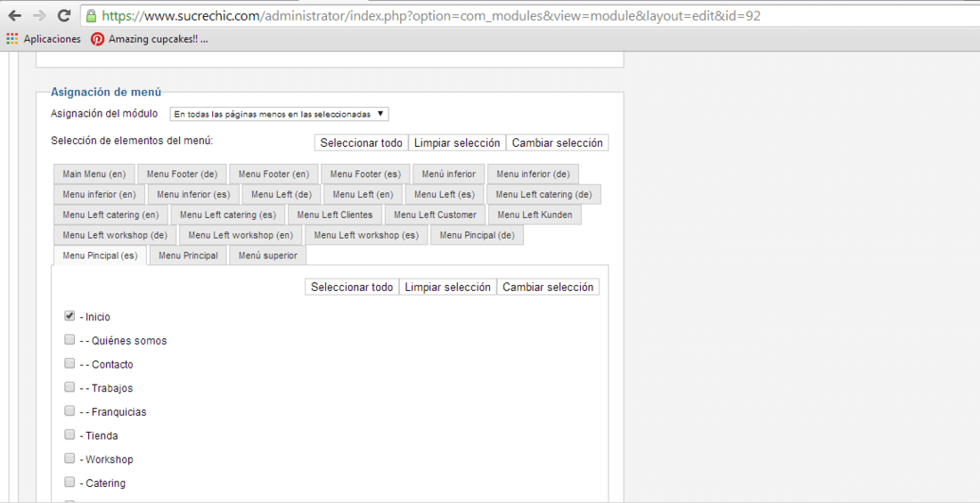The width and height of the screenshot is (980, 503).
Task: Switch to the Menu Pincipal (de) tab
Action: (477, 235)
